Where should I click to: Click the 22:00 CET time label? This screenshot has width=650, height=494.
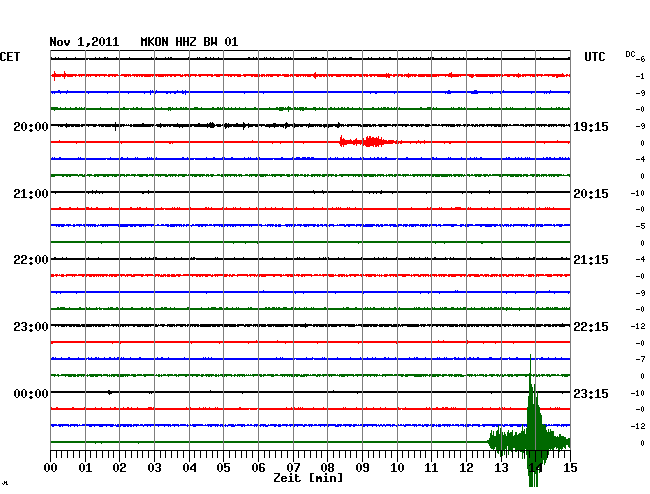point(31,260)
